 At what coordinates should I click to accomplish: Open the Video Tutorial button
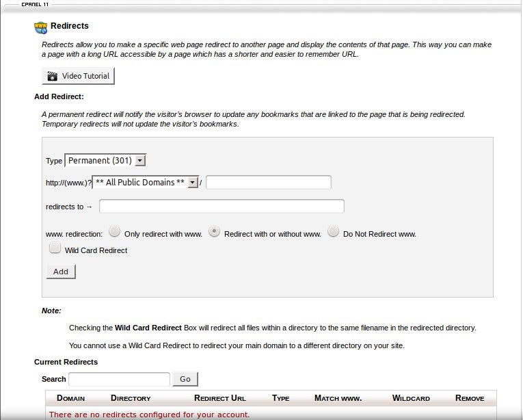click(x=78, y=76)
